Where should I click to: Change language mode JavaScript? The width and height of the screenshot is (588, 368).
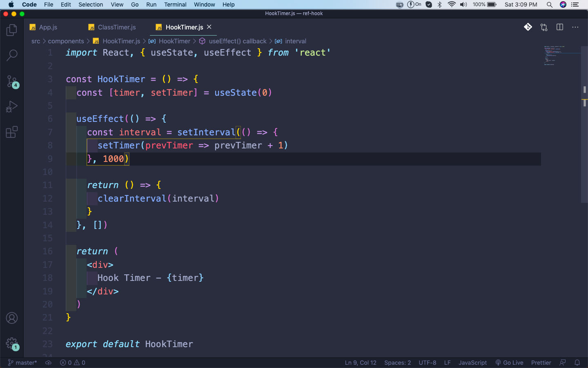pos(472,363)
